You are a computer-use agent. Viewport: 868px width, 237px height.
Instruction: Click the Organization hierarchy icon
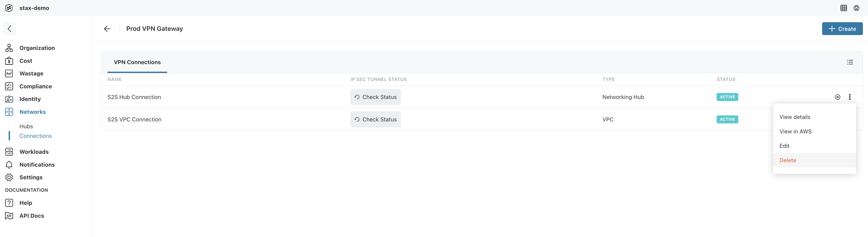(x=9, y=48)
